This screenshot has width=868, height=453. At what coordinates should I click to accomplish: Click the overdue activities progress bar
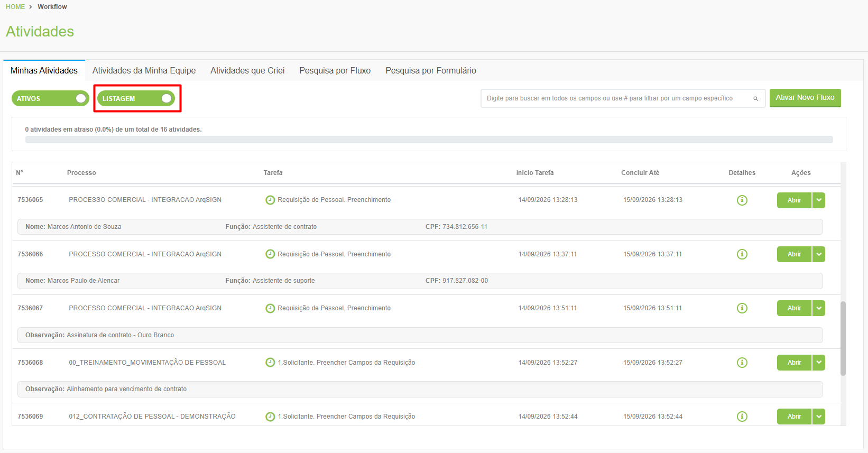(429, 140)
